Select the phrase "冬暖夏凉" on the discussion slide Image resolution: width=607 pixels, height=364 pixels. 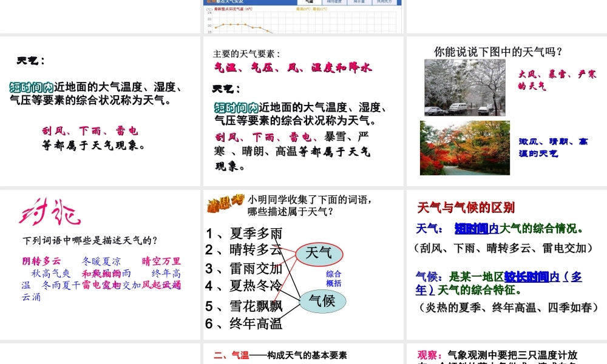(x=101, y=261)
